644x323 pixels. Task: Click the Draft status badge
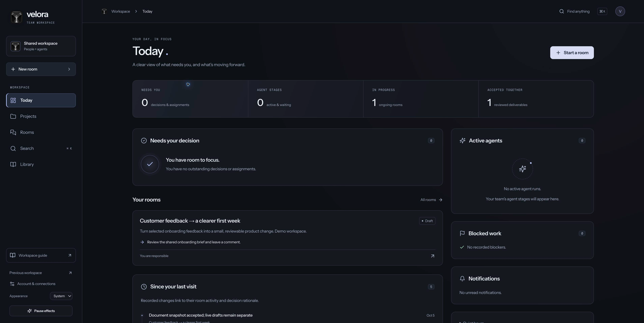(427, 221)
